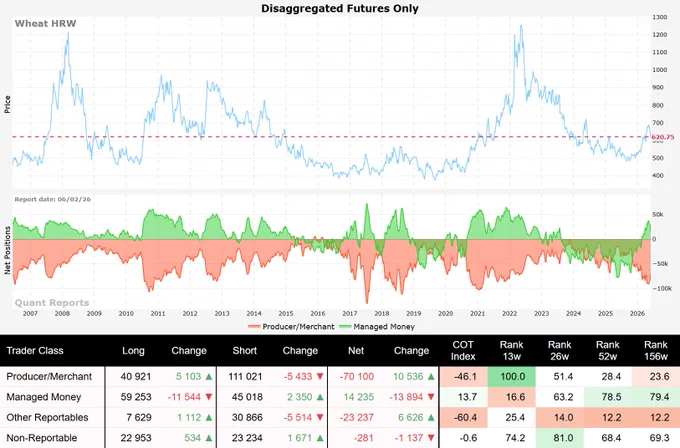This screenshot has width=680, height=448.
Task: Click Managed Money long value 59 253
Action: click(136, 397)
